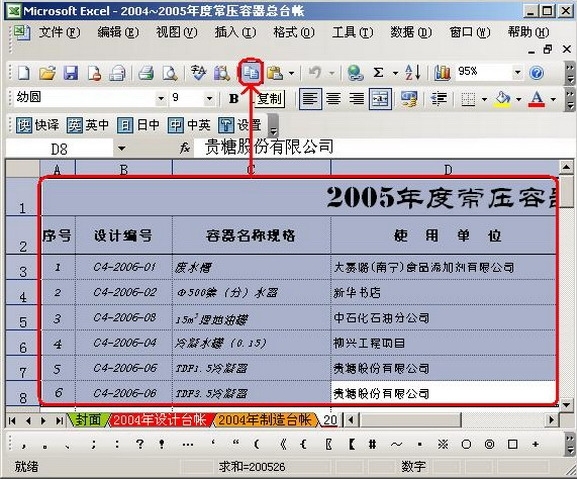
Task: Open the 95% zoom dropdown arrow
Action: click(517, 72)
